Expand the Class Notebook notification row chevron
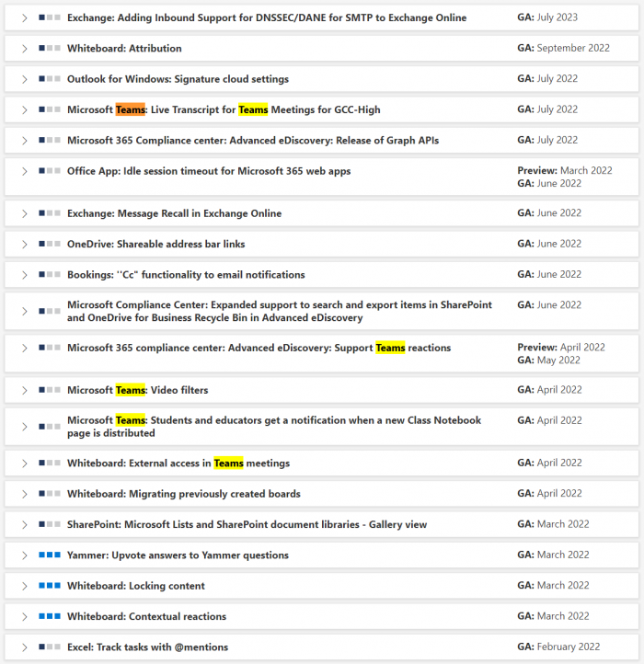 25,427
